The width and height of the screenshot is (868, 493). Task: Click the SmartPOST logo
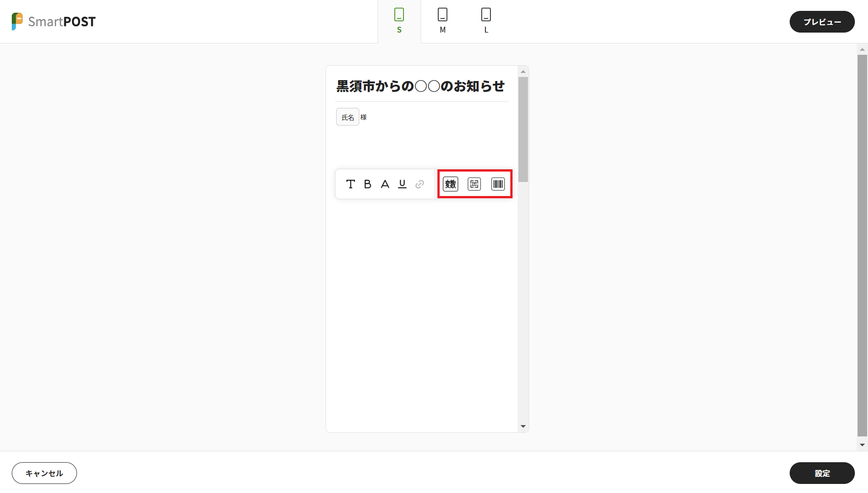pos(53,21)
